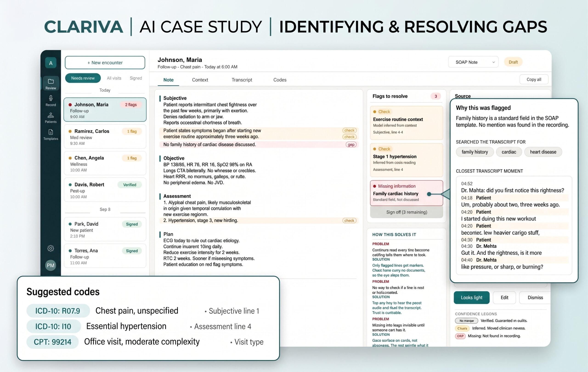Image resolution: width=588 pixels, height=372 pixels.
Task: Click the '2 flags' badge on Johnson, Maria
Action: pyautogui.click(x=131, y=105)
